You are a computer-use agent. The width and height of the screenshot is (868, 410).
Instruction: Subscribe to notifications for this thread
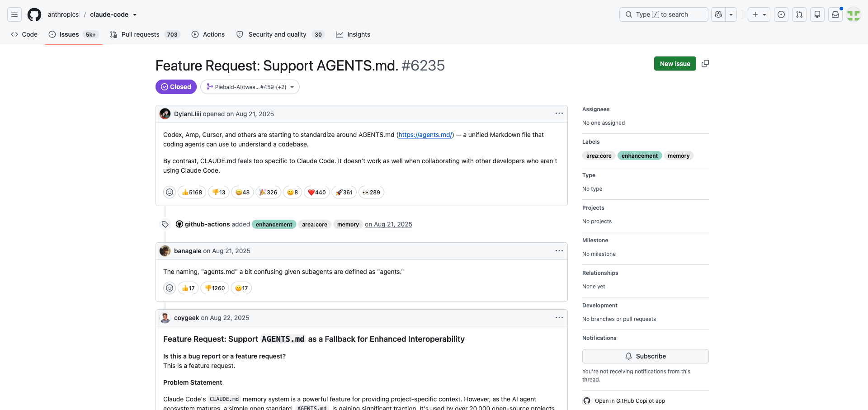pyautogui.click(x=646, y=356)
